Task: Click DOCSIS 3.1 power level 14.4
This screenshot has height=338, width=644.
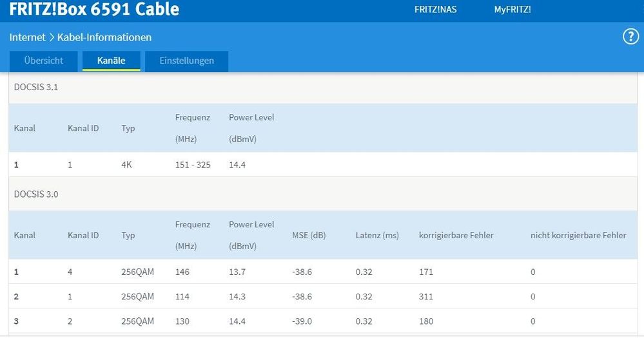Action: [x=237, y=165]
